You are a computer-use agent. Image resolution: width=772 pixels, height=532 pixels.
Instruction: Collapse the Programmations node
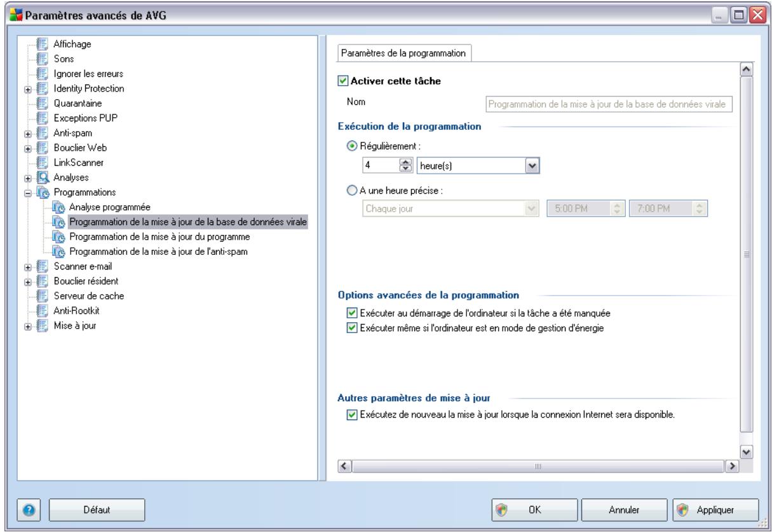29,192
